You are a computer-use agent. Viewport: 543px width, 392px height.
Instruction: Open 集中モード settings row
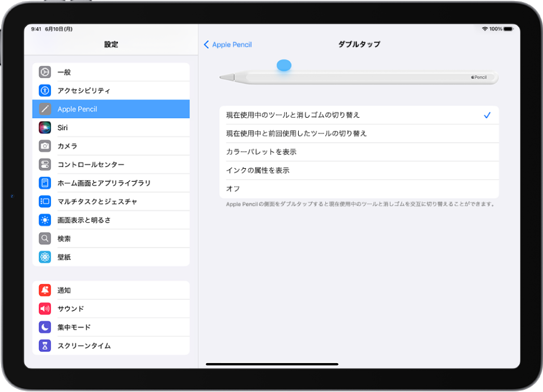[111, 327]
